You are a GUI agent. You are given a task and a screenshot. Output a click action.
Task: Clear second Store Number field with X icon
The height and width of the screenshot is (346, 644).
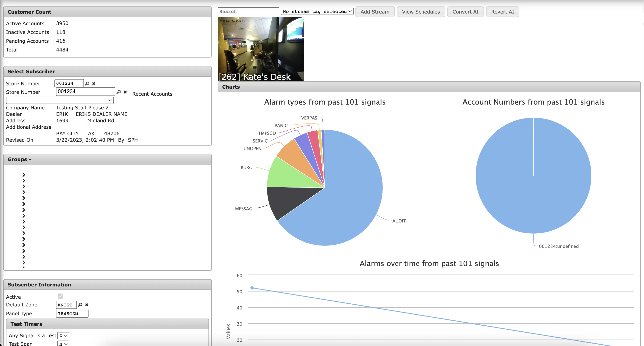coord(125,92)
